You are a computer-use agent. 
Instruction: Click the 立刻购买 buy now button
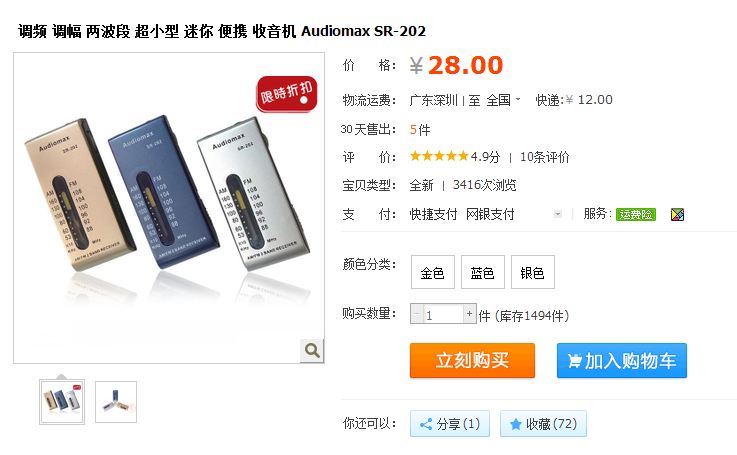tap(472, 361)
